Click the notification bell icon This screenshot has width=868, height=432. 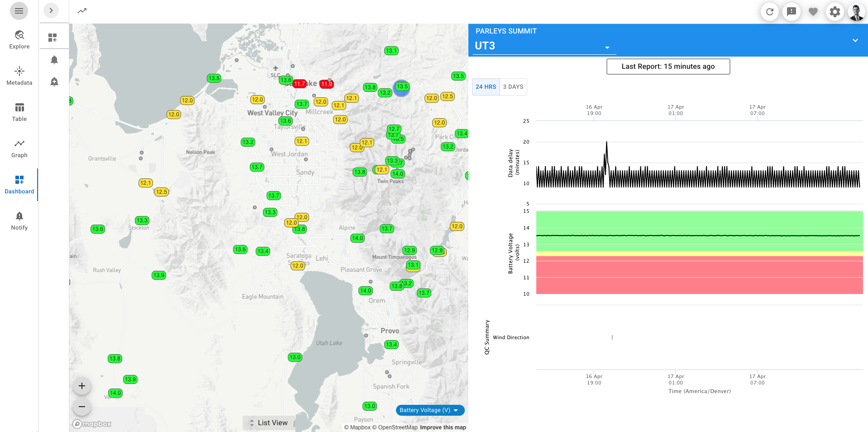(x=54, y=60)
